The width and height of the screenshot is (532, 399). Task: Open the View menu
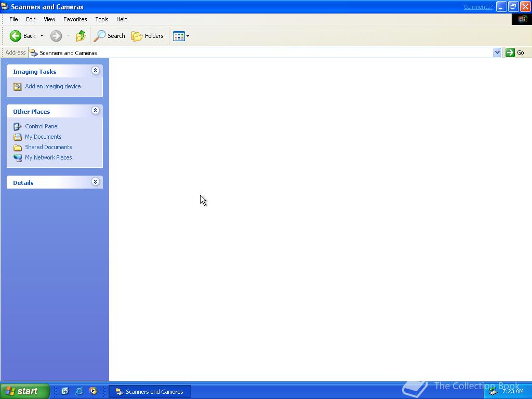[x=49, y=19]
